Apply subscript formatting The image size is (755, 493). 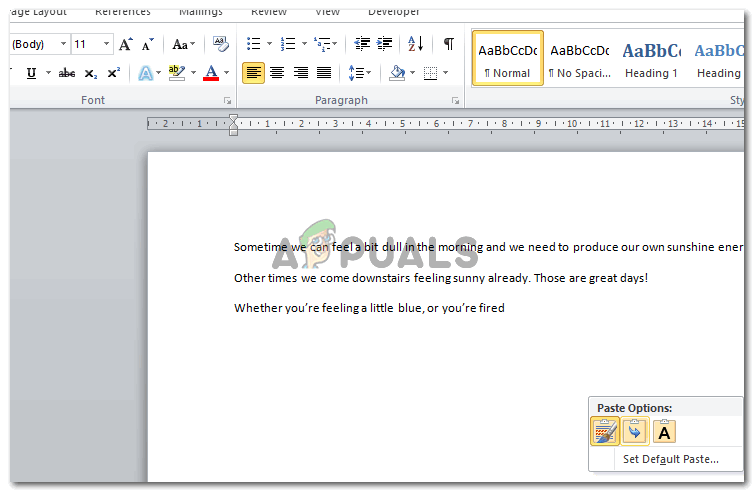click(91, 73)
